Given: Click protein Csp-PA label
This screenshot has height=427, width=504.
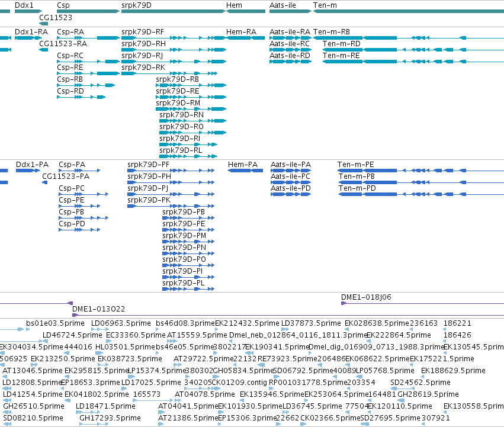Looking at the screenshot, I should (72, 165).
